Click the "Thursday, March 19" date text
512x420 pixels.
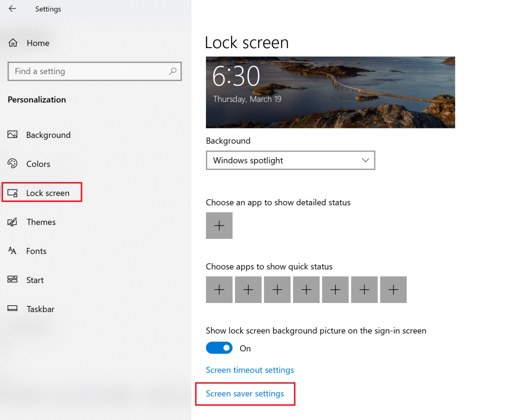[247, 99]
